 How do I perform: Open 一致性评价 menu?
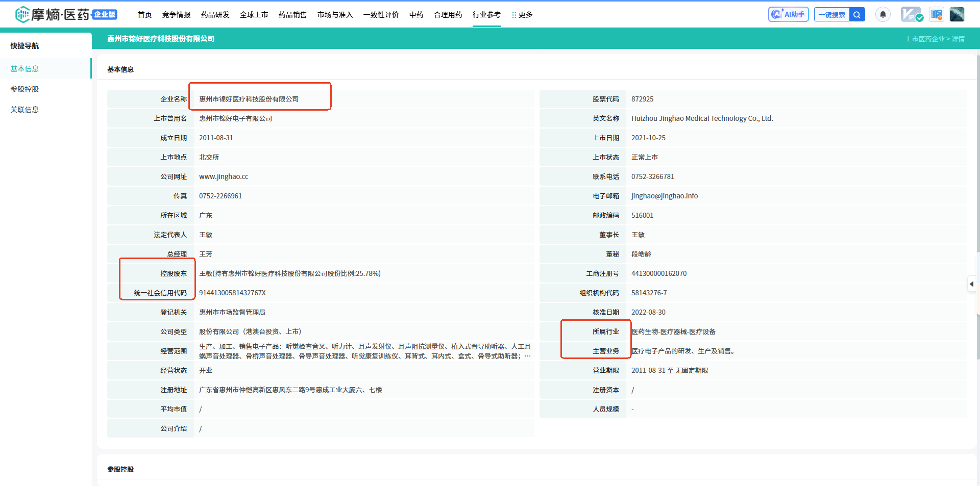(381, 15)
